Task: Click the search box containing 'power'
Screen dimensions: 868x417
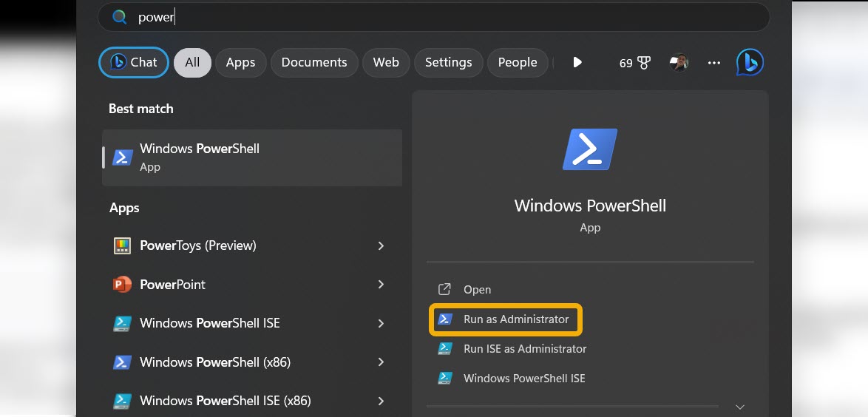Action: tap(433, 17)
